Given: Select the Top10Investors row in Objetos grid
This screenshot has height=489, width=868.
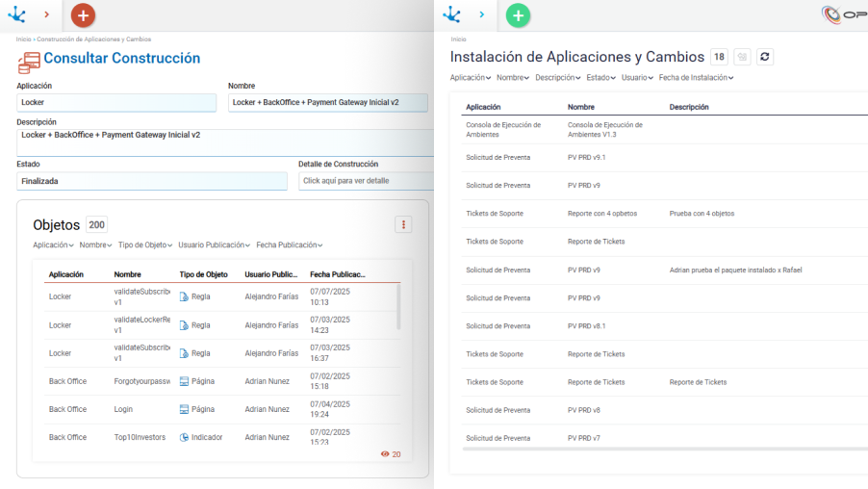Looking at the screenshot, I should 222,437.
